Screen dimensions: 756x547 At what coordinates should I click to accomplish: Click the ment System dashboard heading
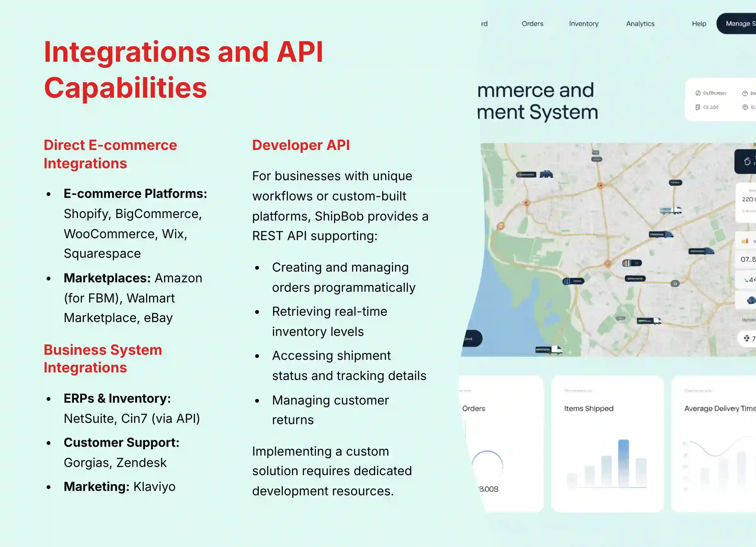coord(537,112)
